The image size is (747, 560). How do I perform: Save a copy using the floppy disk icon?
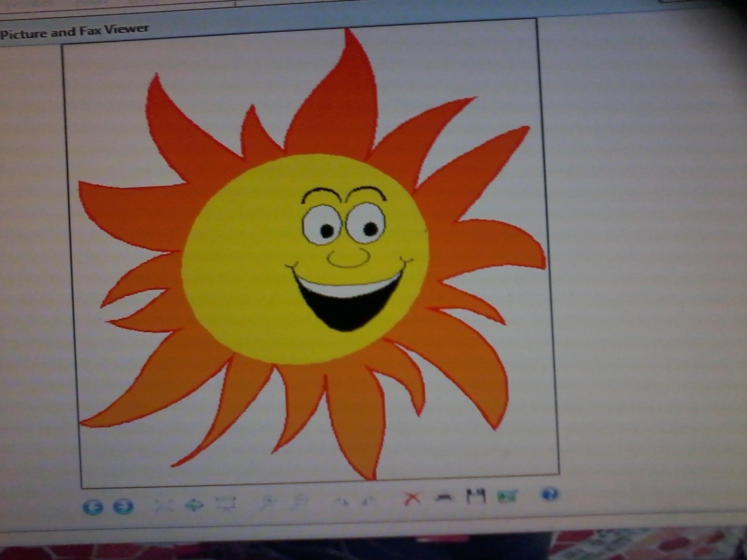(x=476, y=497)
